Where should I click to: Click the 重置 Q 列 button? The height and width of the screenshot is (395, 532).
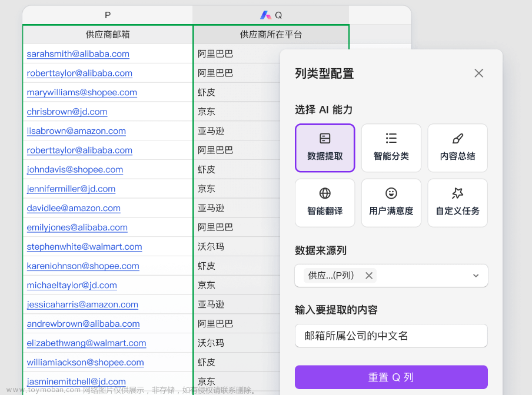pos(391,377)
